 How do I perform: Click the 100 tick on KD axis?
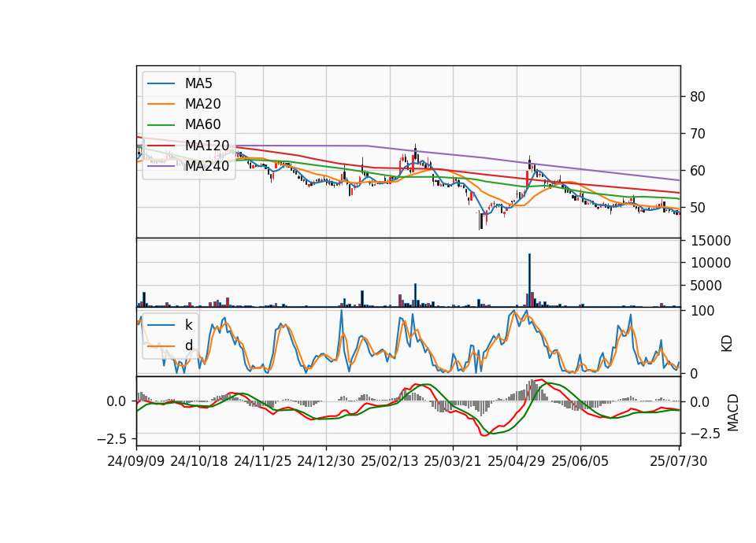tap(702, 311)
